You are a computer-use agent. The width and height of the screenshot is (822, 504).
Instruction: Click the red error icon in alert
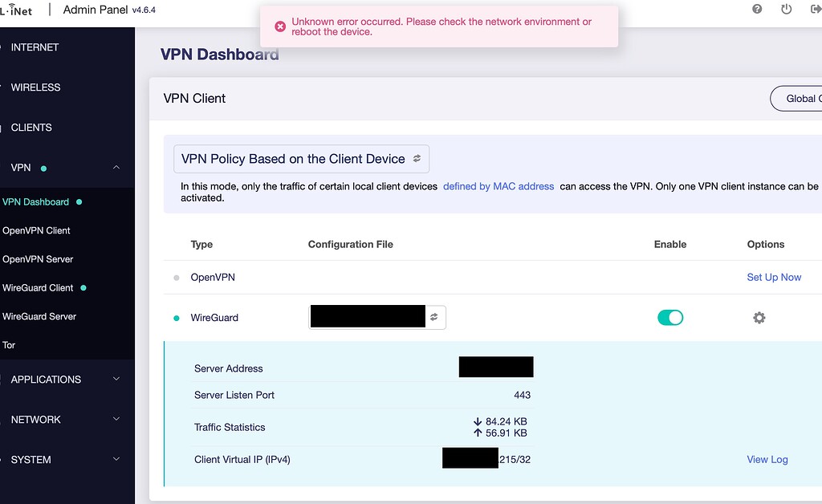[x=280, y=26]
